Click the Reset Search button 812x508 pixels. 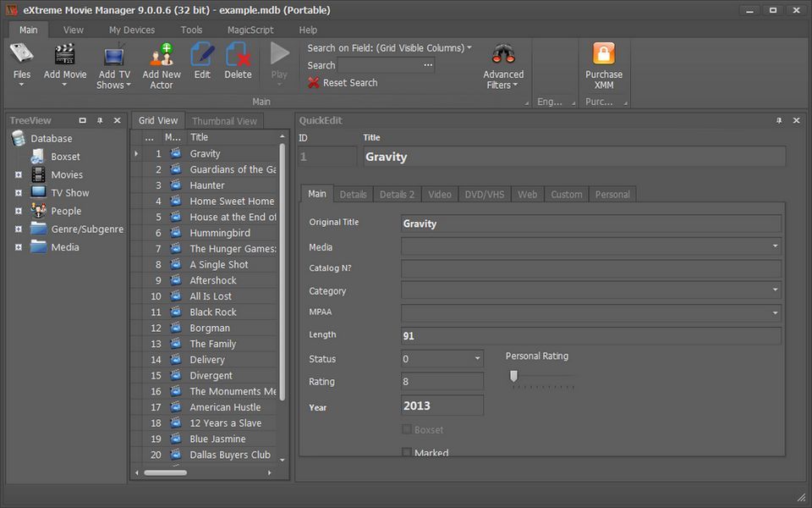tap(343, 83)
